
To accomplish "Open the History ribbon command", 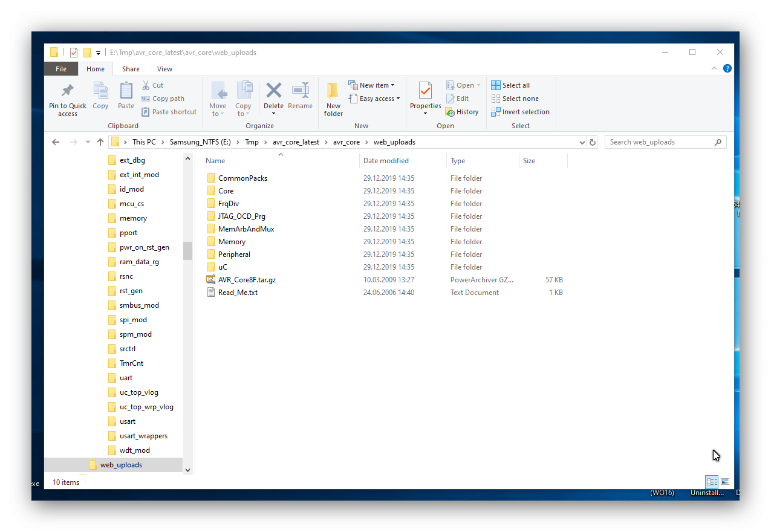I will (x=462, y=112).
